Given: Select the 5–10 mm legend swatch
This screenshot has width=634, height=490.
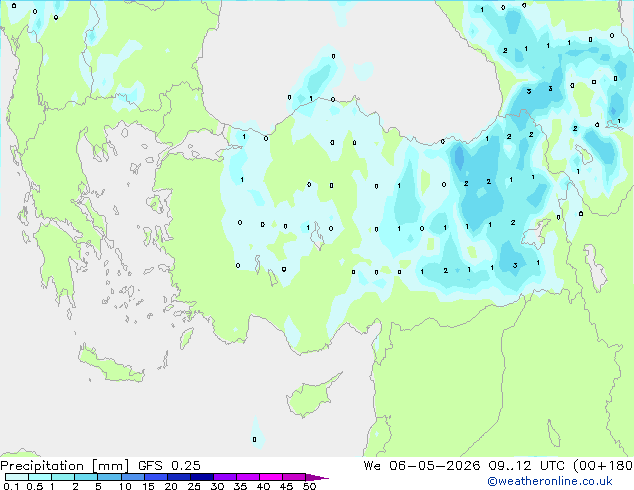Looking at the screenshot, I should pos(109,477).
